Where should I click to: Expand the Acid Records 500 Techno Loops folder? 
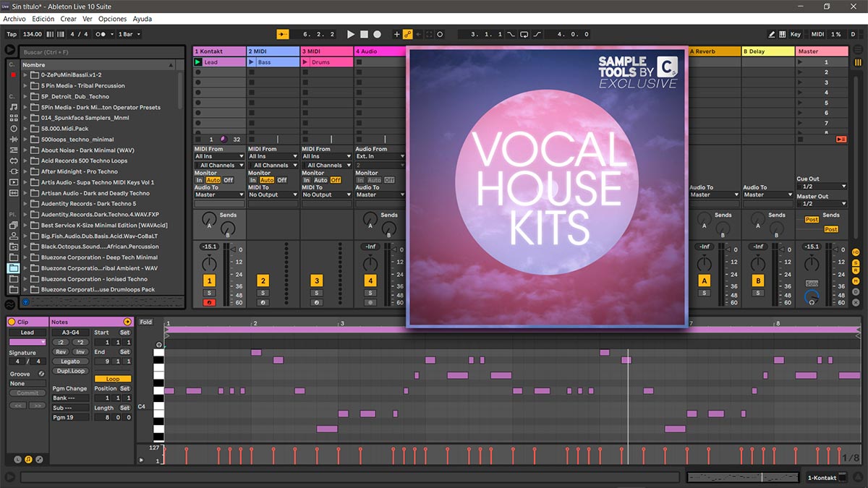25,161
